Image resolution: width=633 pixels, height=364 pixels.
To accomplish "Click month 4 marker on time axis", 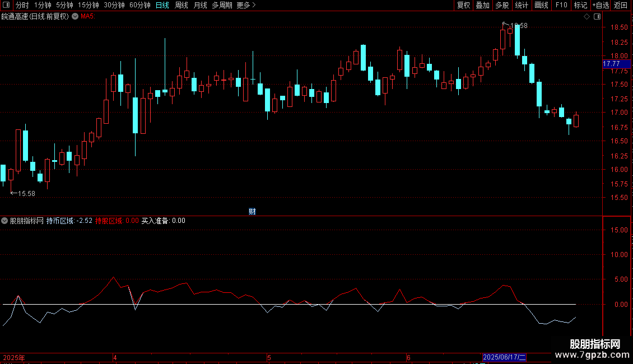I will [115, 357].
